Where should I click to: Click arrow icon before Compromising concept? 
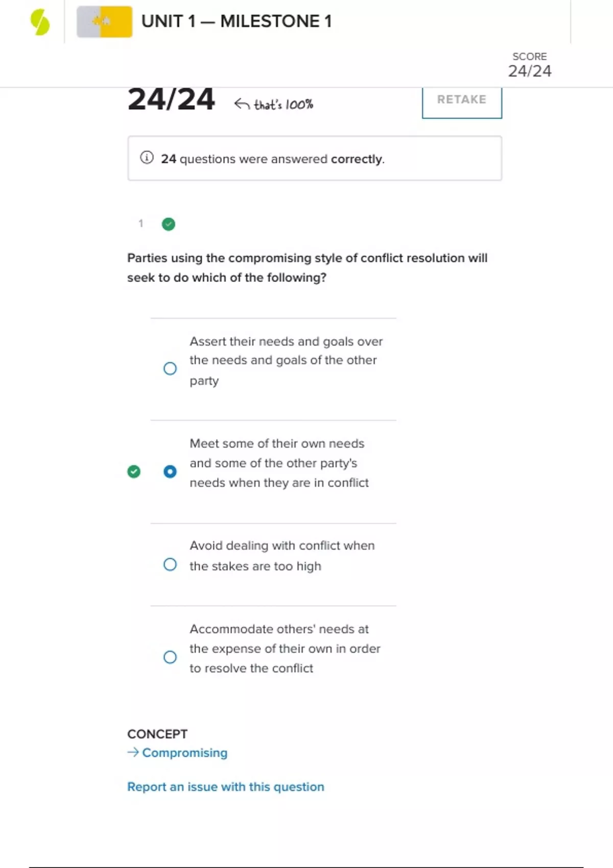coord(133,752)
